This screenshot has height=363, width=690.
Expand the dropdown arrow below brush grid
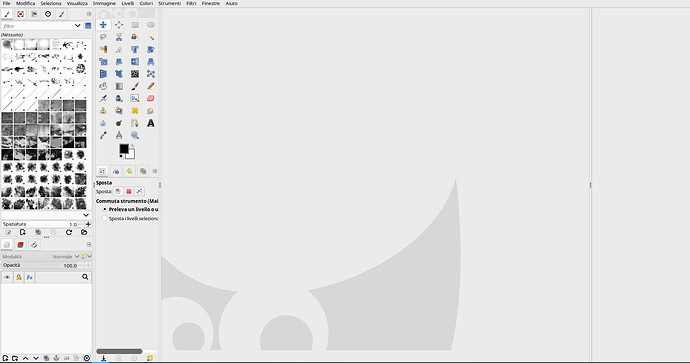click(86, 215)
